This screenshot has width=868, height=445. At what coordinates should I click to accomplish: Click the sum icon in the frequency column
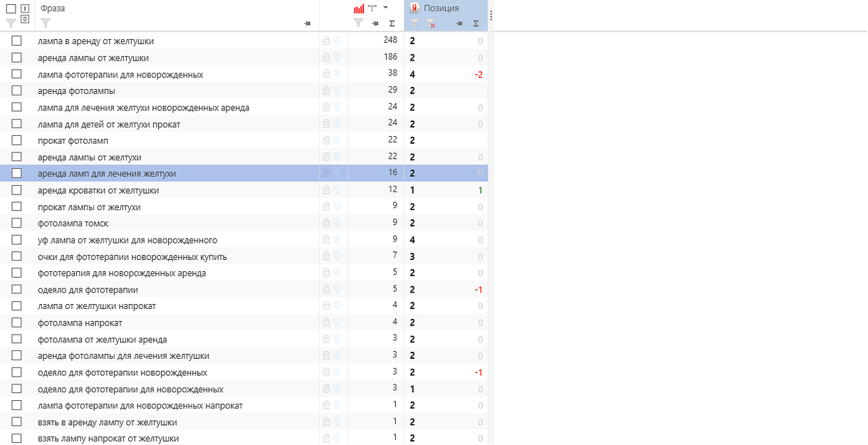point(392,23)
